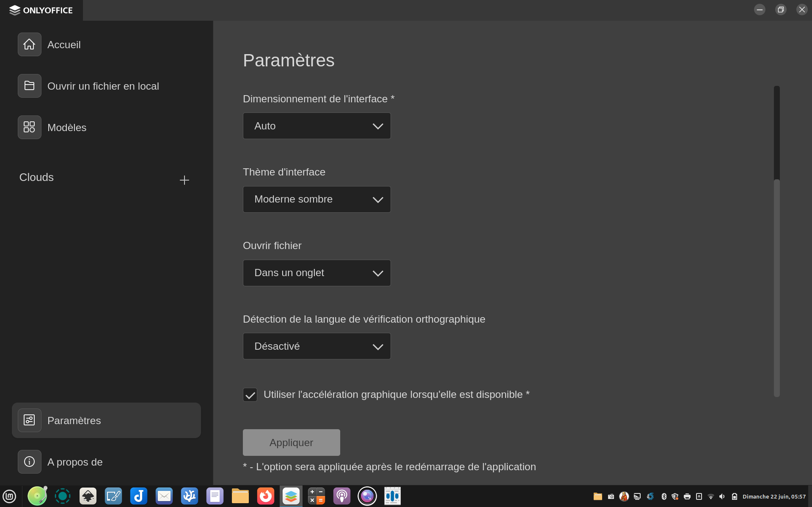Click the A propos de info icon
812x507 pixels.
29,462
